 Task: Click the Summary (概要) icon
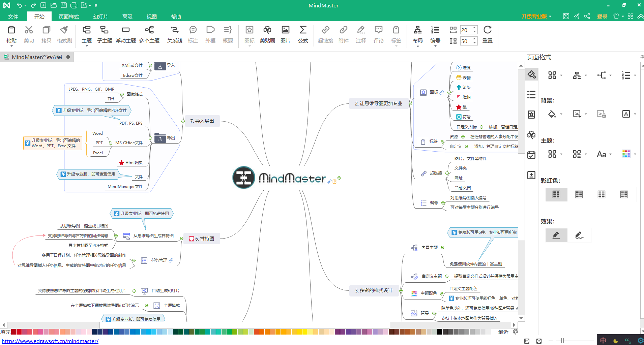tap(228, 30)
